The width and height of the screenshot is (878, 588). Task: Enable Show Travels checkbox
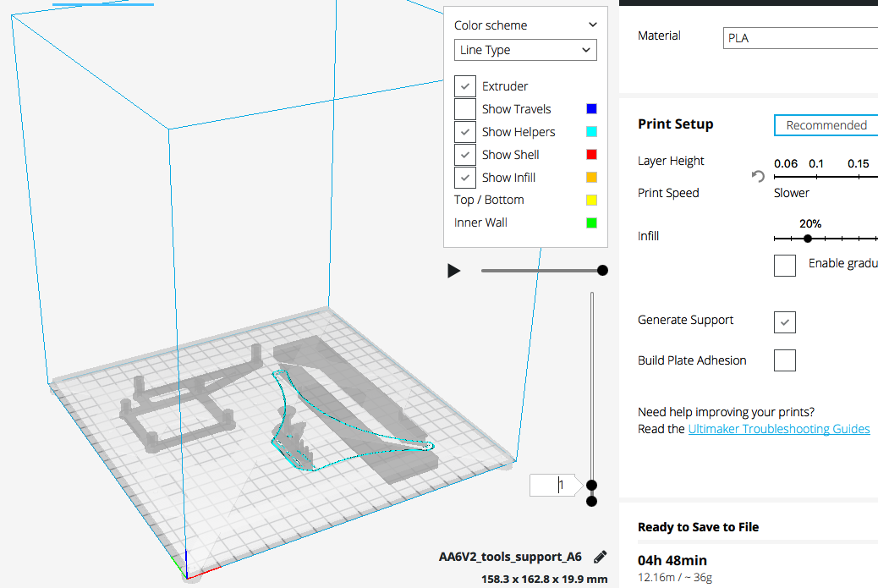465,109
